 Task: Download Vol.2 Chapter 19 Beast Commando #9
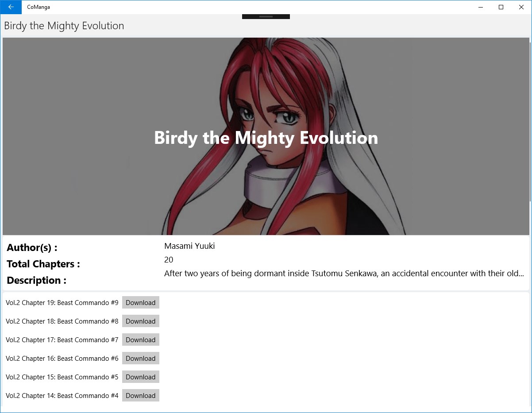pos(141,303)
